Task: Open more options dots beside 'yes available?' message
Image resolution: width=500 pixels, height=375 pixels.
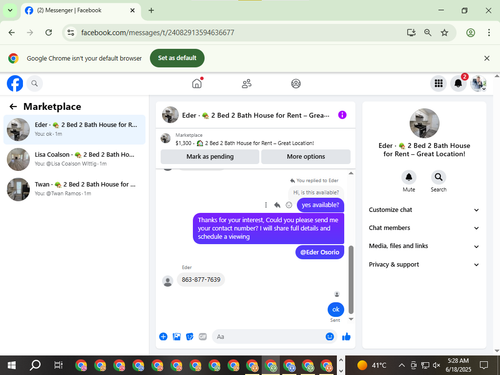Action: coord(266,205)
